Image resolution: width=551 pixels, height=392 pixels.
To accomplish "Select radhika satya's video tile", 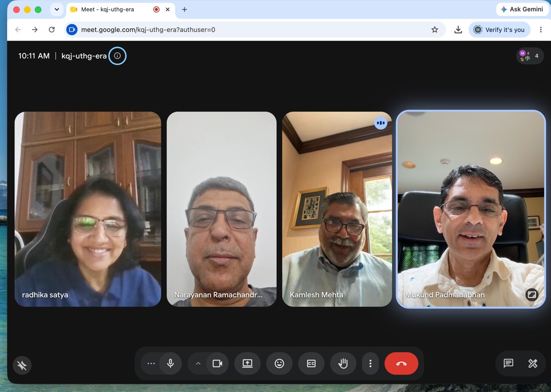I will pos(88,209).
